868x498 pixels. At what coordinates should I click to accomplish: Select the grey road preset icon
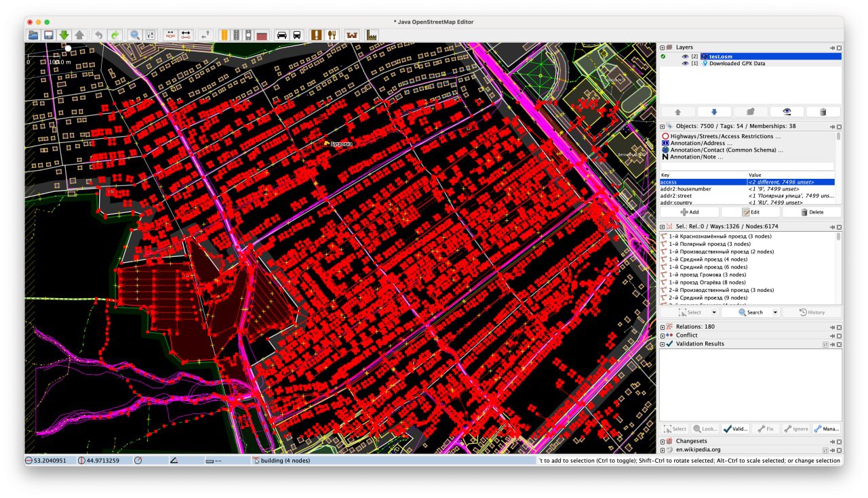point(237,35)
